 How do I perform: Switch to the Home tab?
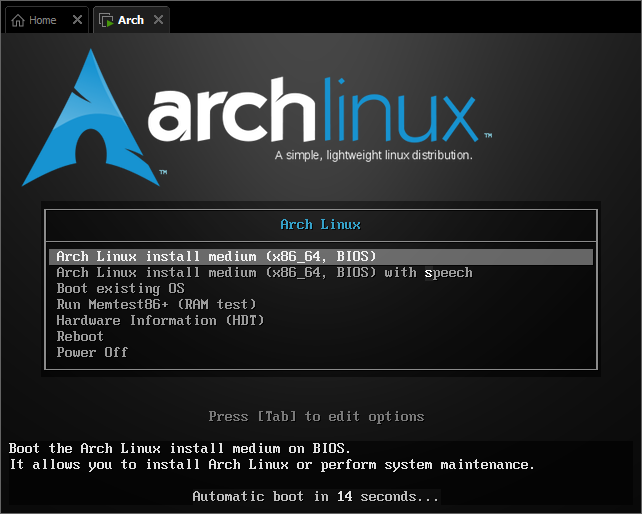coord(46,20)
